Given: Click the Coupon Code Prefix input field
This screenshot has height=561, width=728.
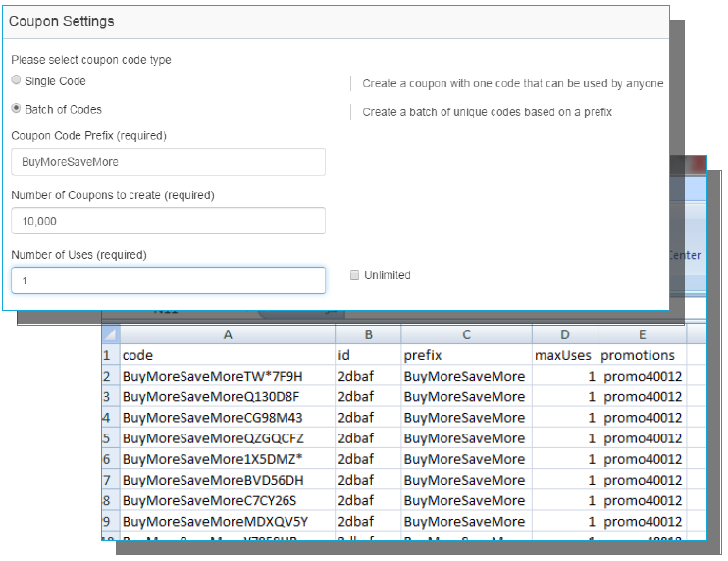Looking at the screenshot, I should pyautogui.click(x=168, y=162).
